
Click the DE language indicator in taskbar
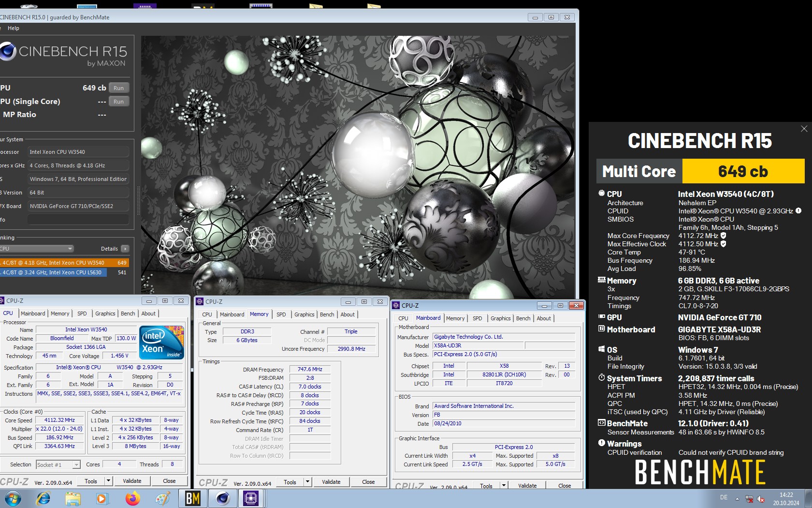coord(724,497)
